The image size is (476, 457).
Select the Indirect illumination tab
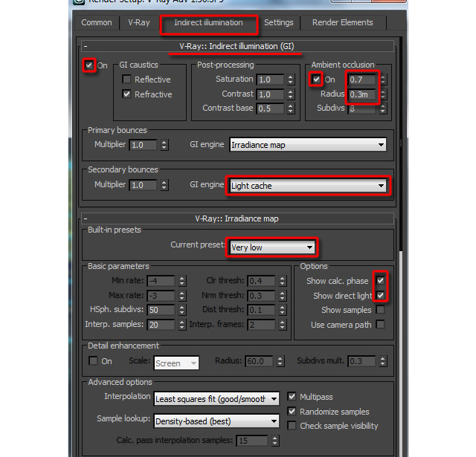tap(208, 22)
